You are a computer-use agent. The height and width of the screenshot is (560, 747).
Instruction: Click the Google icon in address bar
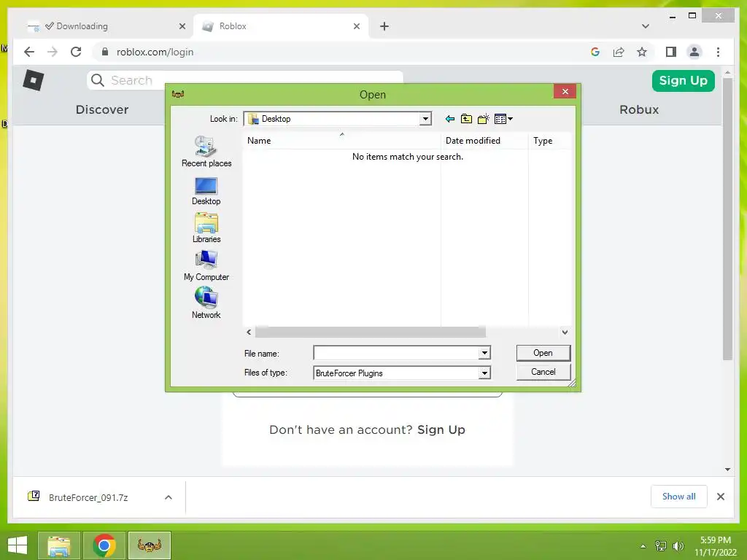click(x=595, y=52)
